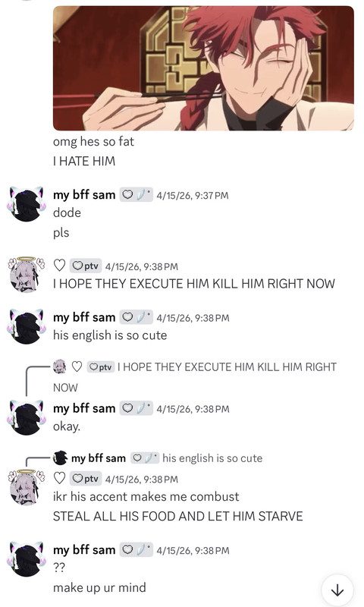The width and height of the screenshot is (364, 607).
Task: Jump to replied message 'I HOPE THEY EXECUTE HIM KILL HIM RIGHT'
Action: click(x=227, y=367)
